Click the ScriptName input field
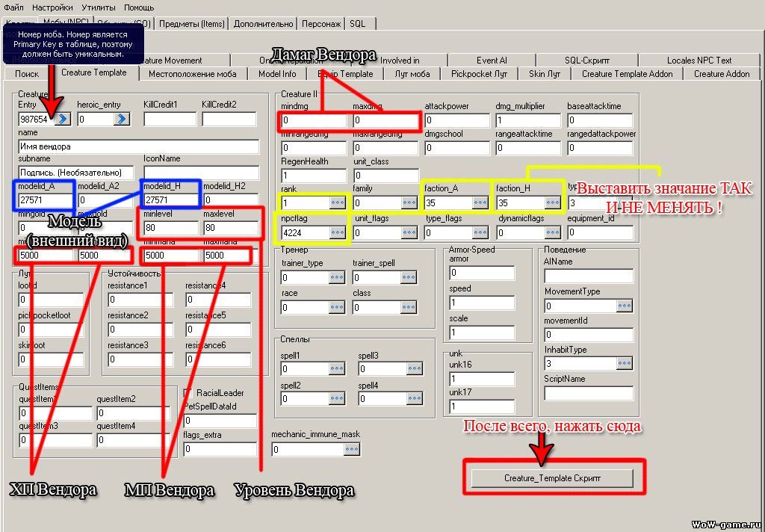This screenshot has width=765, height=532. 589,393
